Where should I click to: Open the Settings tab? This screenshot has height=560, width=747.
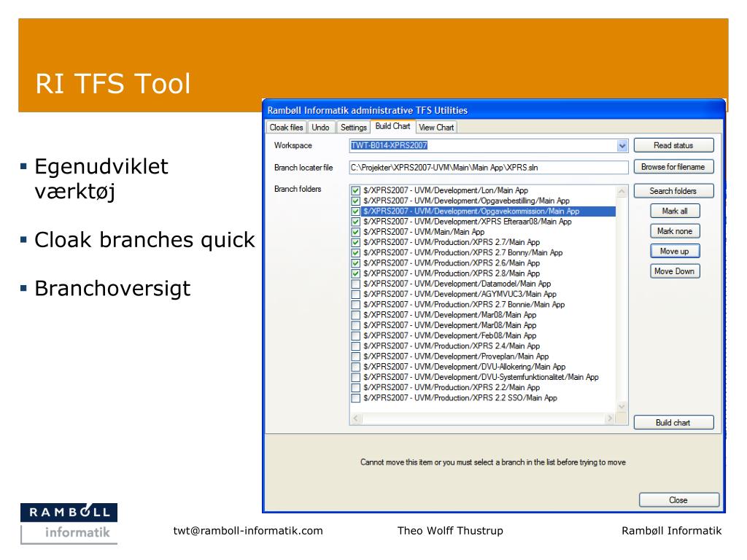(x=354, y=127)
